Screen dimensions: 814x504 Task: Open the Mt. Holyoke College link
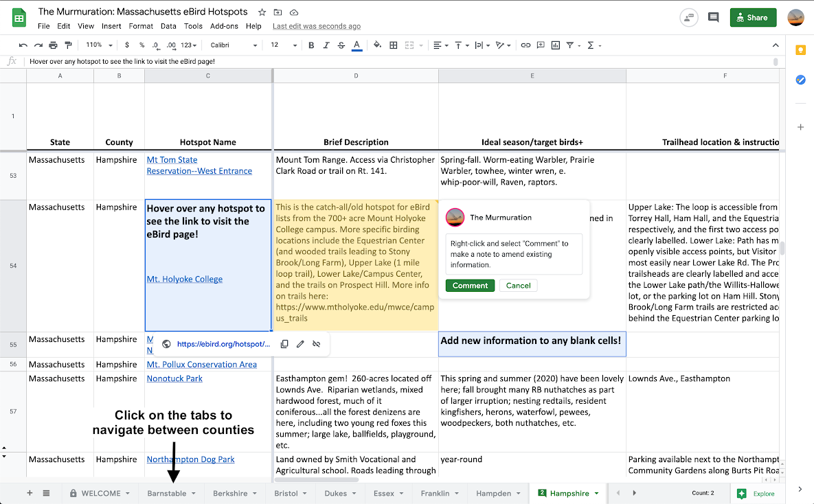pos(184,279)
